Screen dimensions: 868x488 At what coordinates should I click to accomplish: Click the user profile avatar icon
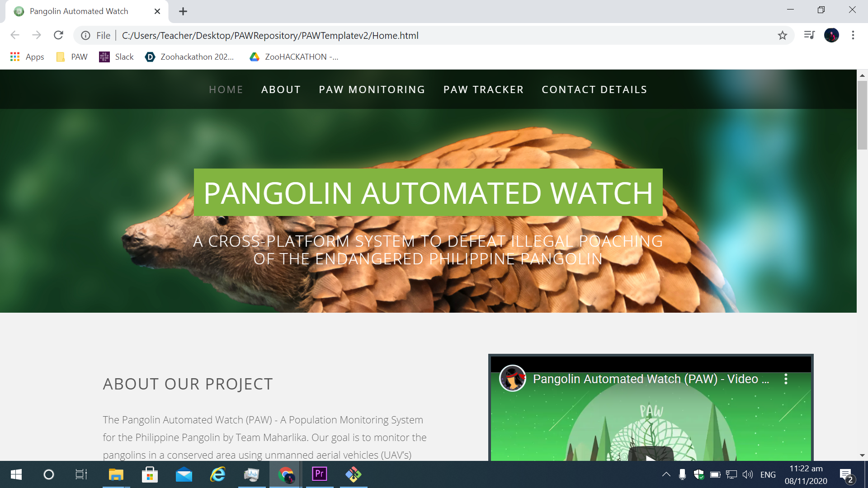pyautogui.click(x=831, y=35)
